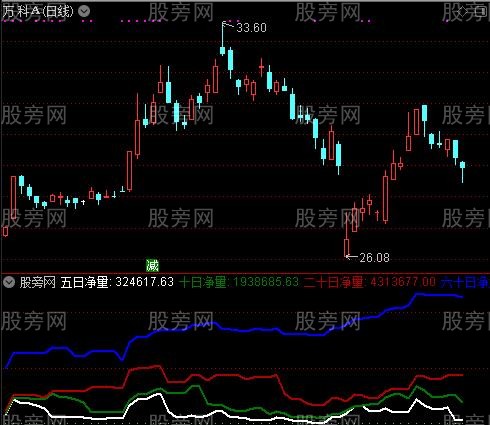Viewport: 490px width, 425px height.
Task: Expand the indicator panel arrow beside 股旁网
Action: tap(9, 283)
